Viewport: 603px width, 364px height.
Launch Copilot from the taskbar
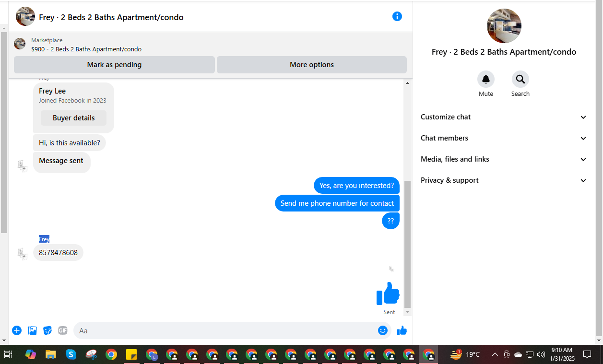(x=31, y=354)
